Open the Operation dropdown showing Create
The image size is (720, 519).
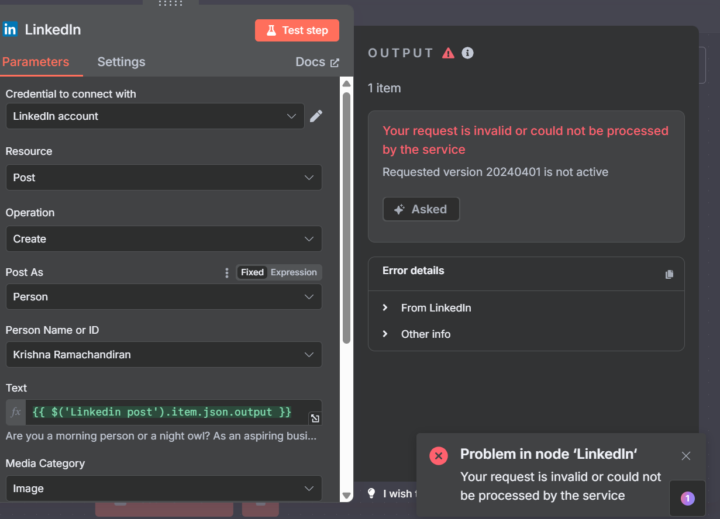(163, 239)
